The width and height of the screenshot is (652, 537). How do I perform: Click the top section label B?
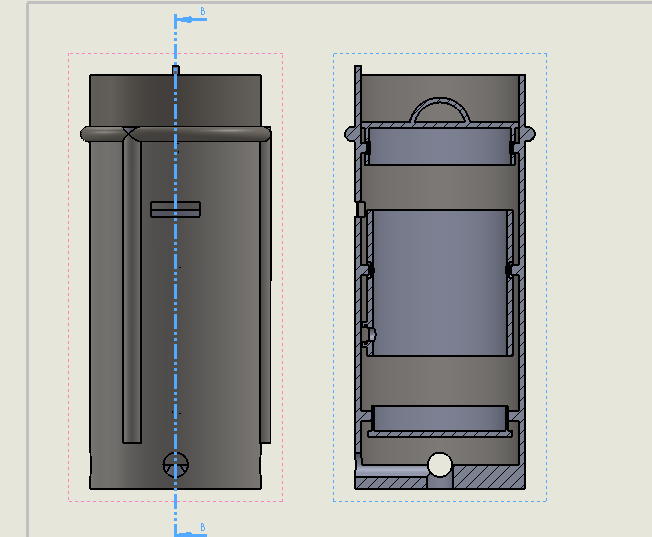(x=203, y=11)
